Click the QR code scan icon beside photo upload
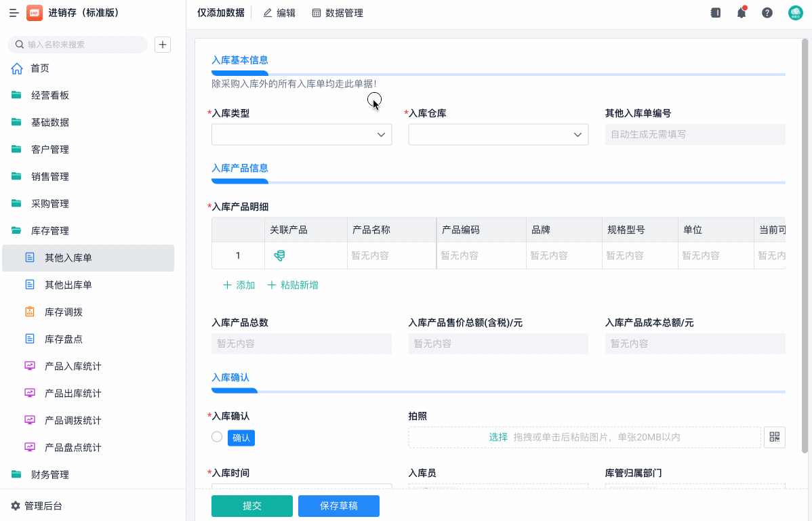 tap(774, 437)
